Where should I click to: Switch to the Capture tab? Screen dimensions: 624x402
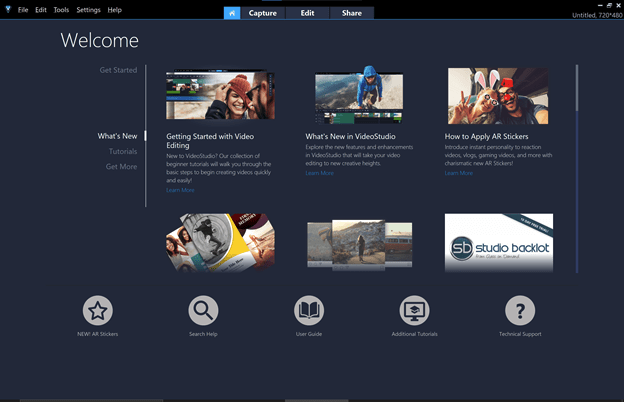[x=263, y=13]
